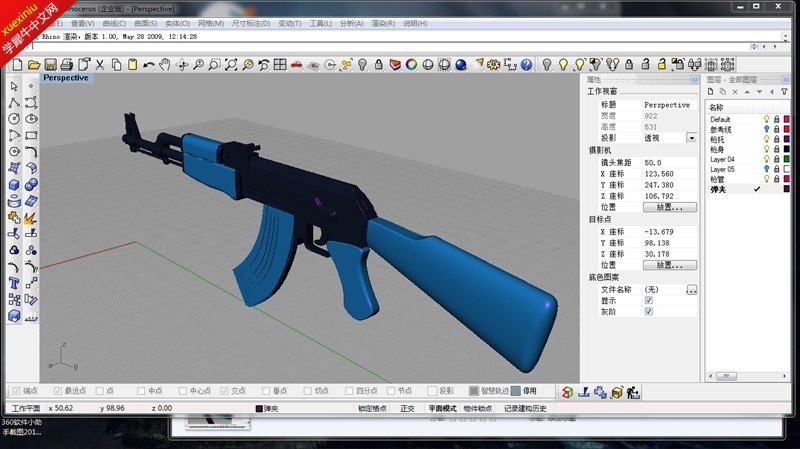Move layer up with arrow icon

tap(747, 92)
